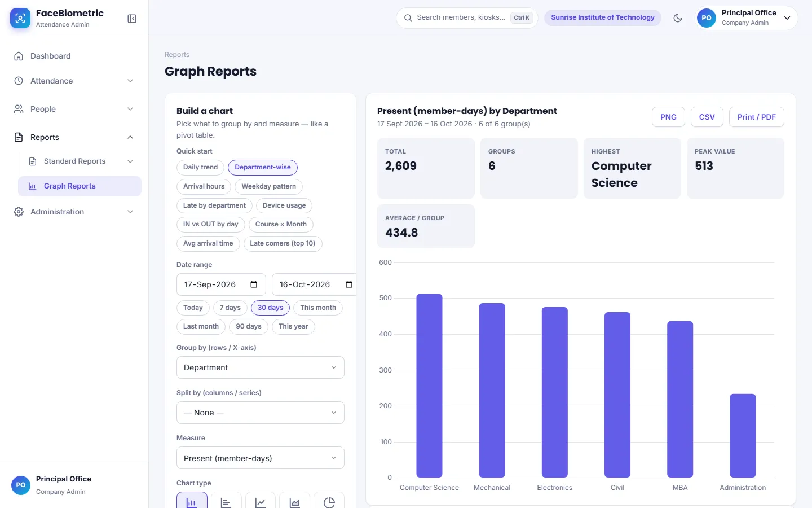Viewport: 812px width, 508px height.
Task: Export chart data as CSV
Action: tap(707, 117)
